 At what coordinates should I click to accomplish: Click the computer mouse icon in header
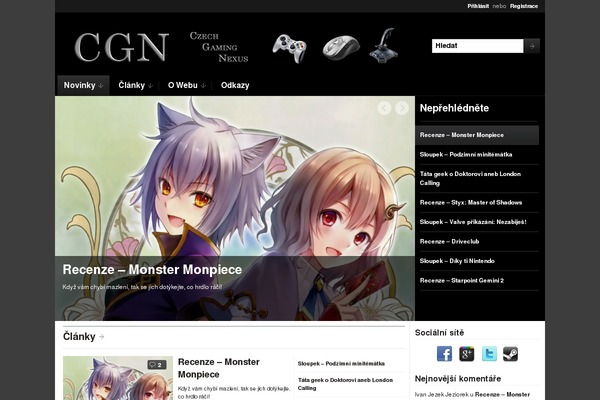click(341, 48)
